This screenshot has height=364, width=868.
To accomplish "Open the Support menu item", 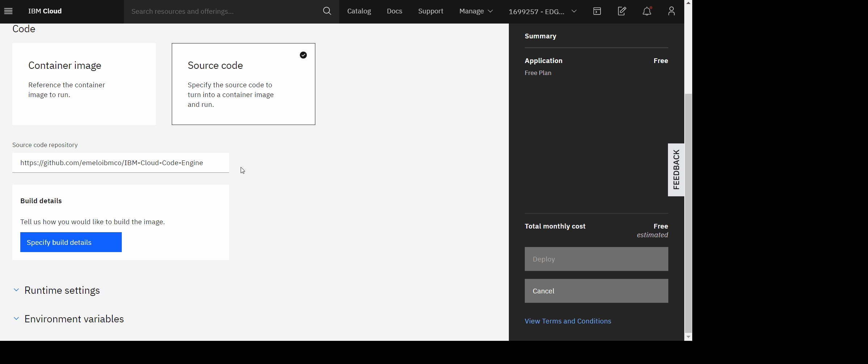I will click(431, 11).
